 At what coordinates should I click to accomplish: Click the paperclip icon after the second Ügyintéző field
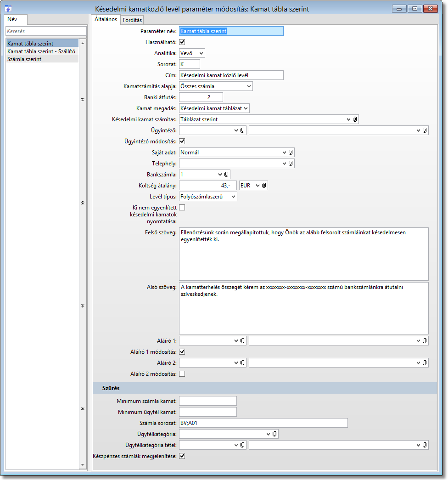(x=425, y=130)
